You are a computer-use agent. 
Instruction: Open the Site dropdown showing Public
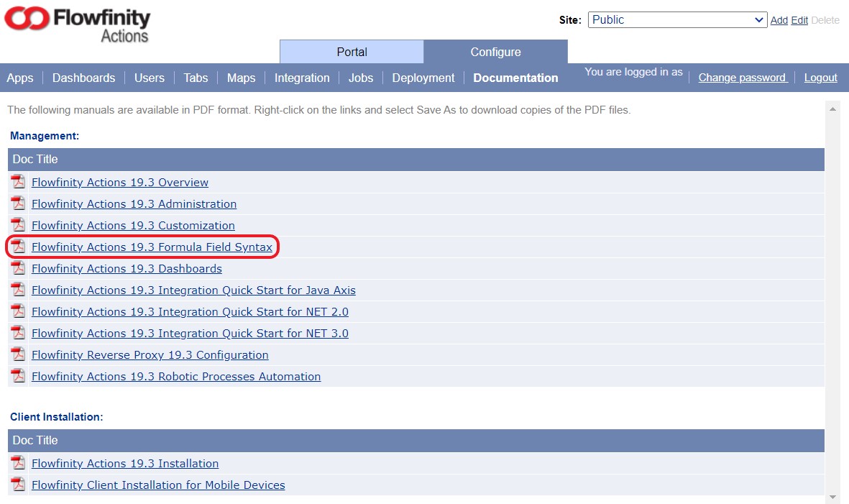(x=677, y=20)
